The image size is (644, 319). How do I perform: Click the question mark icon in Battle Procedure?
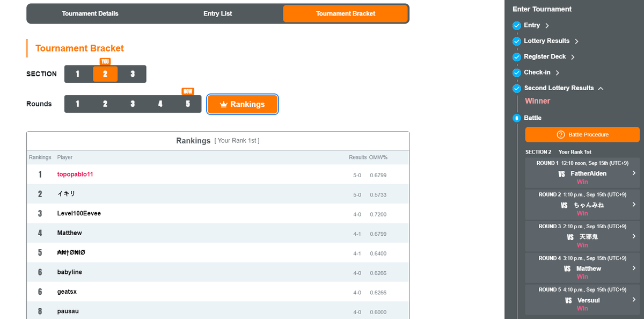pos(561,134)
